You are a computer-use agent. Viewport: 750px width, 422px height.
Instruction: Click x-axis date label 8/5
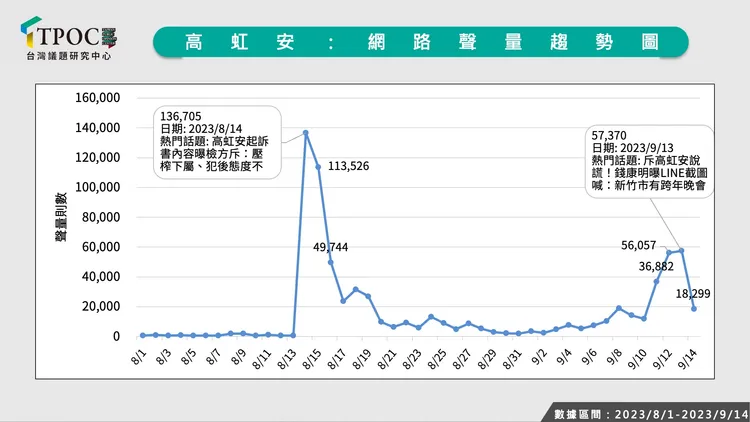point(188,357)
